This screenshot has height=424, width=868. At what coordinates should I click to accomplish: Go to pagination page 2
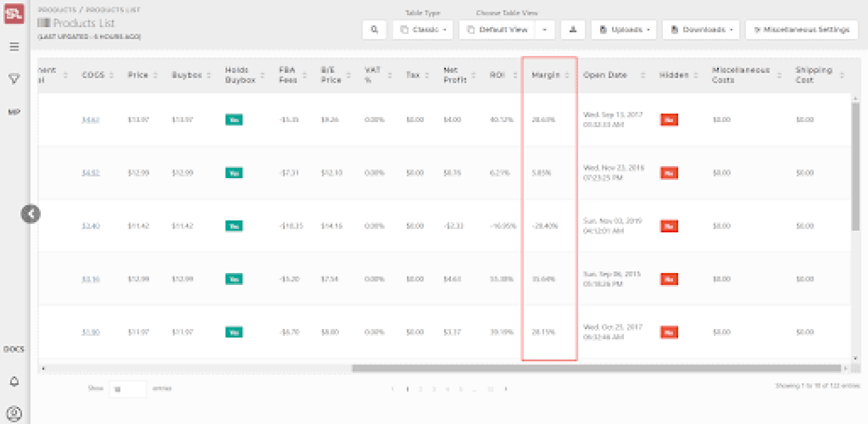[x=420, y=389]
